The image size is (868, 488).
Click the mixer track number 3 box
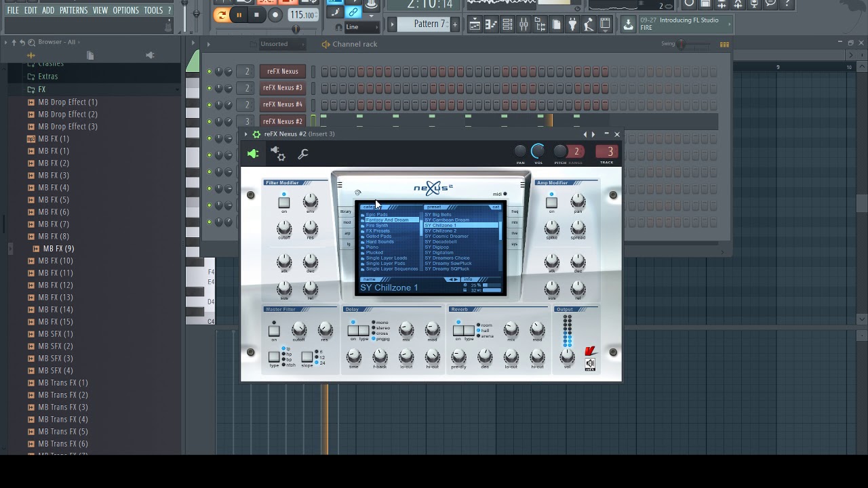click(607, 151)
